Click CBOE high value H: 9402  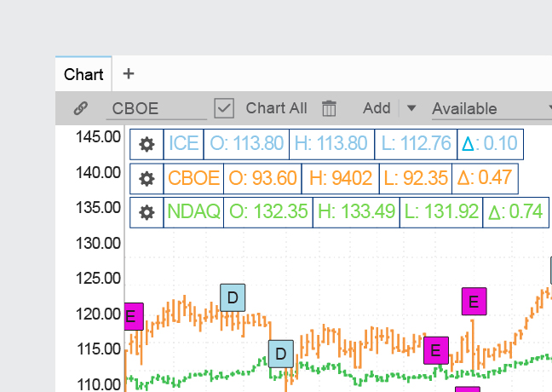341,178
